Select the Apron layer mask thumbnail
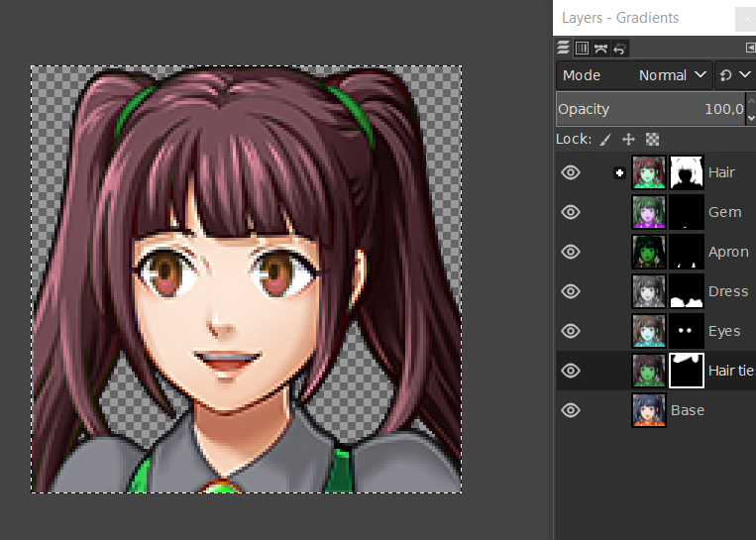Screen dimensions: 756x540 coord(687,252)
